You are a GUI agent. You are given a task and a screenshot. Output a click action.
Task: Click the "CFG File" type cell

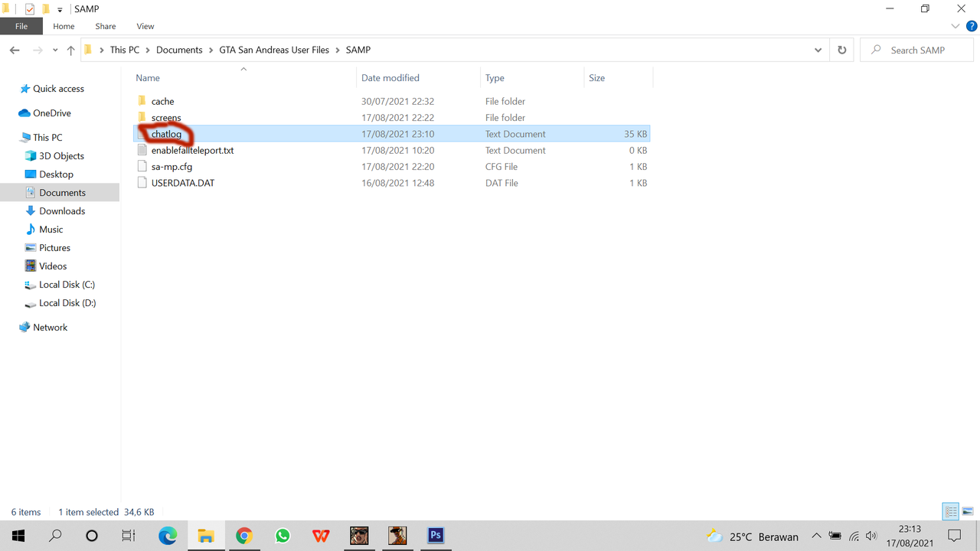click(501, 167)
